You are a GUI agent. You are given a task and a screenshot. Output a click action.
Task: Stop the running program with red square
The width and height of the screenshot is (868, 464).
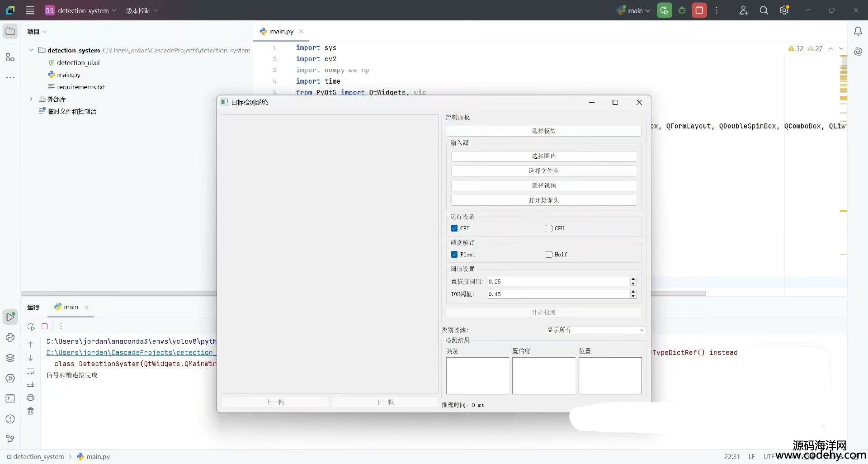(699, 10)
